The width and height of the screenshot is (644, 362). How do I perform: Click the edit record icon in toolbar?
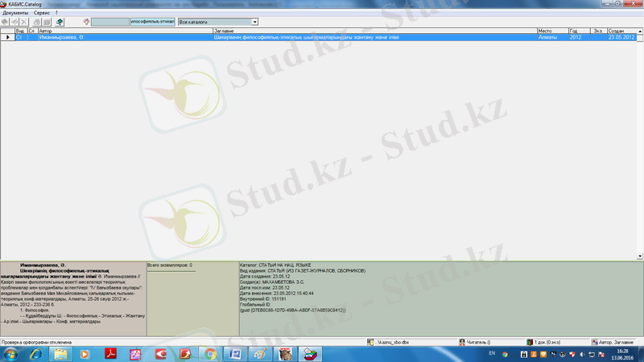[x=14, y=22]
